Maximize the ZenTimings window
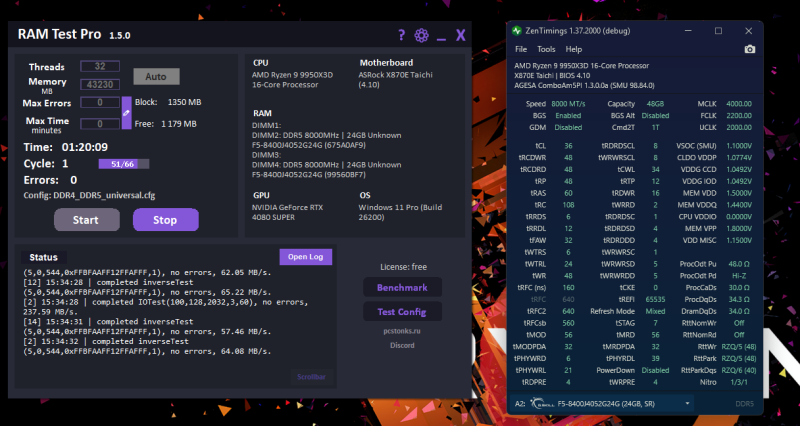 718,31
